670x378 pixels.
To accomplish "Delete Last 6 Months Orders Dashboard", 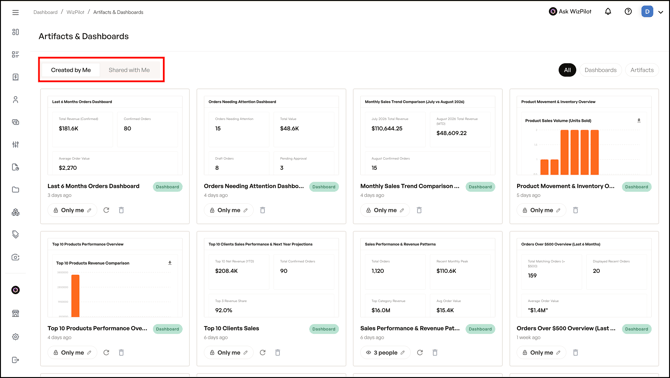I will click(121, 210).
